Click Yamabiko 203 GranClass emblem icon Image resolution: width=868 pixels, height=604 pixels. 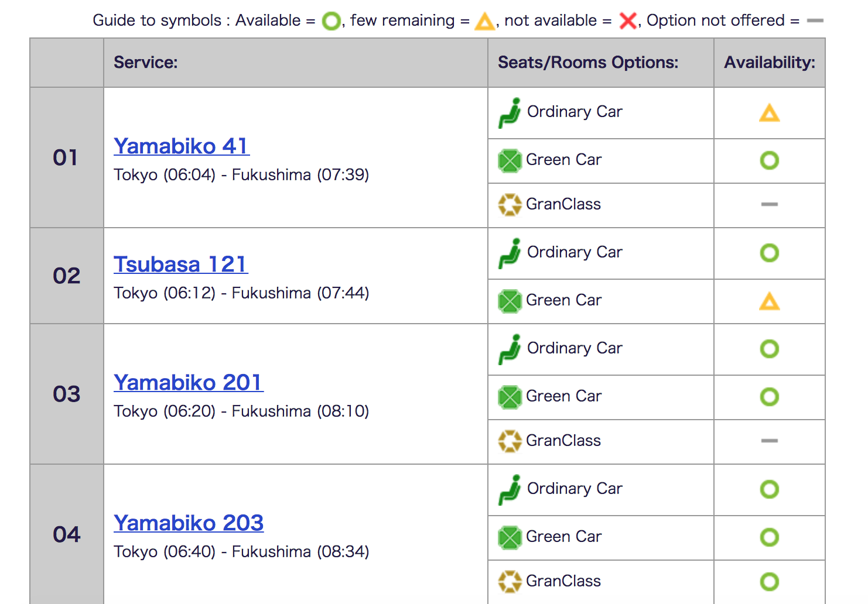pos(510,581)
